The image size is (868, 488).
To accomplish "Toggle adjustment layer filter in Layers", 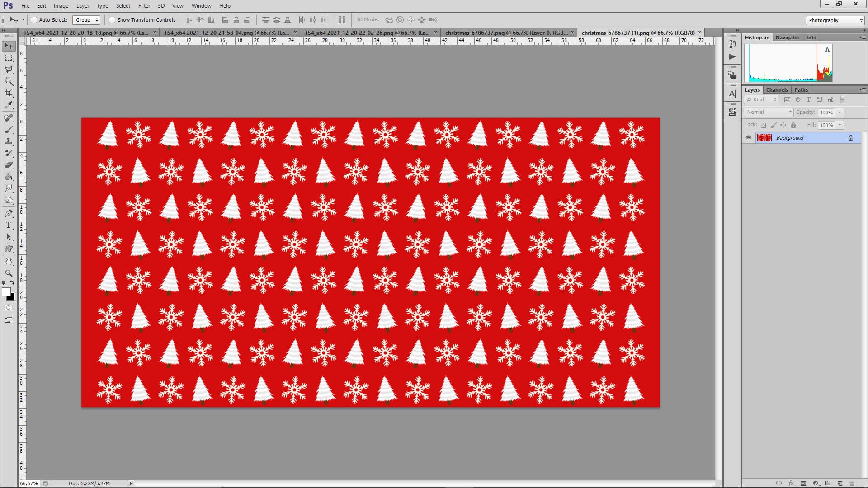I will click(x=798, y=100).
